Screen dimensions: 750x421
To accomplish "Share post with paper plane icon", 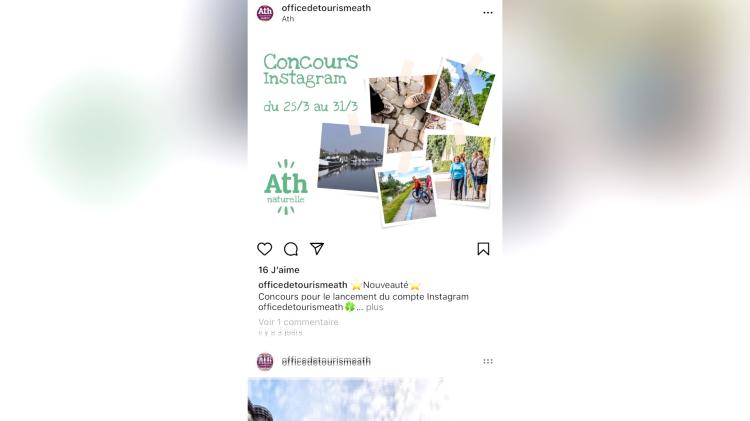I will pyautogui.click(x=317, y=248).
